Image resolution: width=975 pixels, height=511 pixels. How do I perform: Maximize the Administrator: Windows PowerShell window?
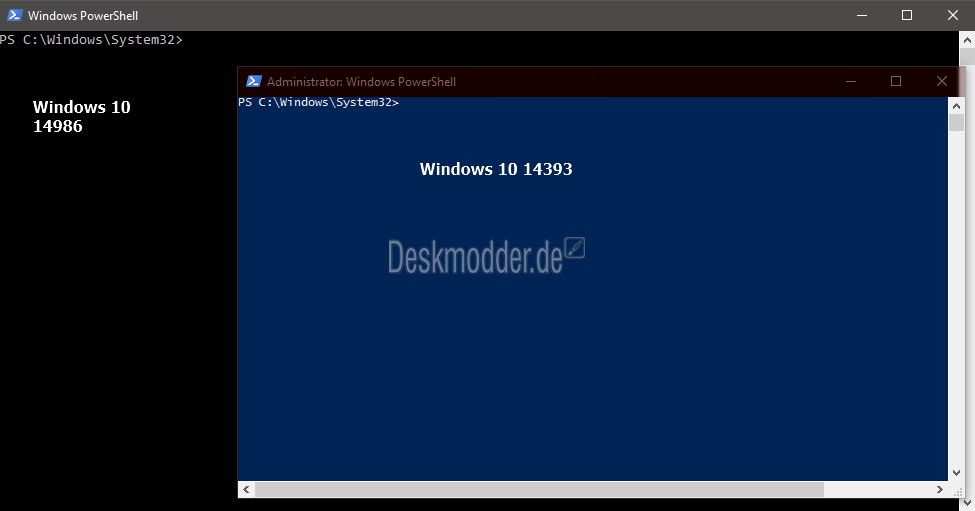click(895, 81)
